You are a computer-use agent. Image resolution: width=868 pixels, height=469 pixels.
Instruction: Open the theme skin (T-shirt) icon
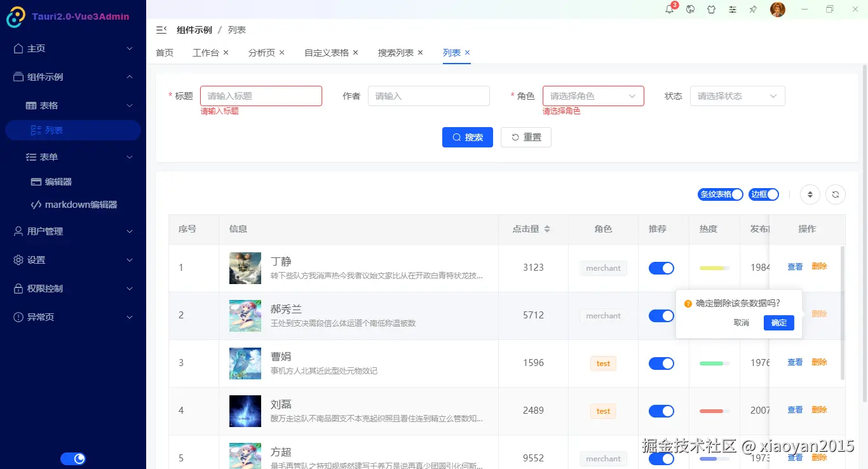click(711, 10)
